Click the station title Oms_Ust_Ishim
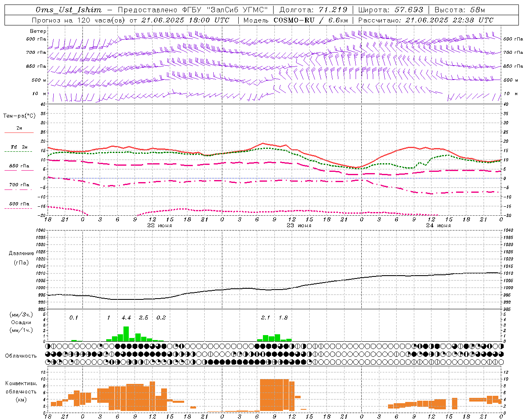Image resolution: width=525 pixels, height=420 pixels. (x=68, y=10)
